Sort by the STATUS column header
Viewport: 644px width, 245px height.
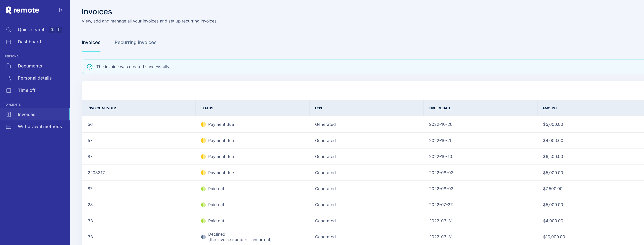tap(206, 108)
